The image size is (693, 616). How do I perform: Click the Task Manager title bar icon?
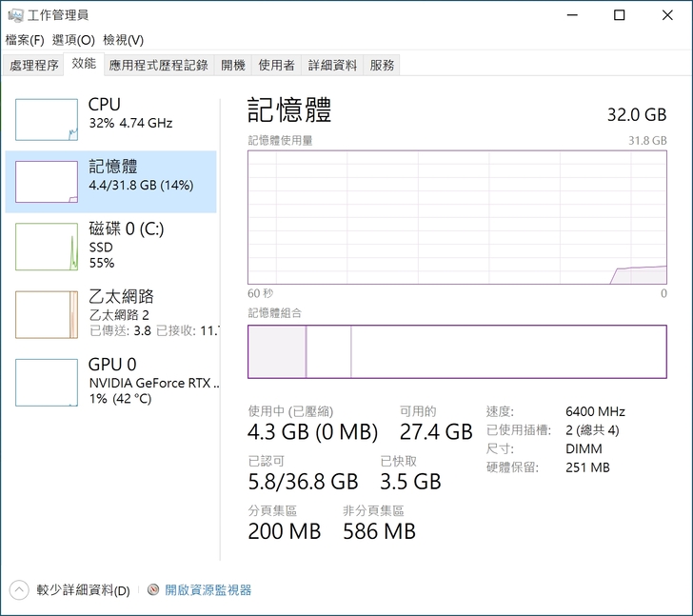pos(14,14)
